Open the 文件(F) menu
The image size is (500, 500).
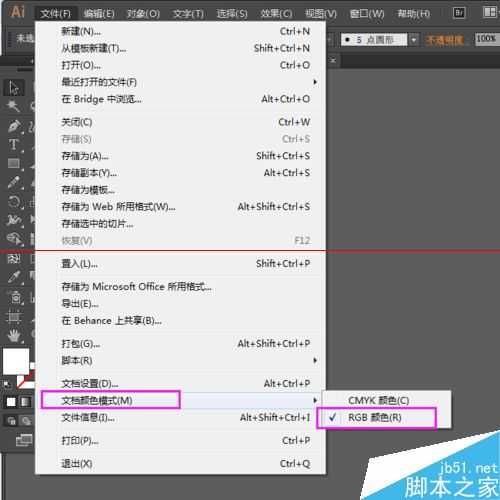click(56, 14)
